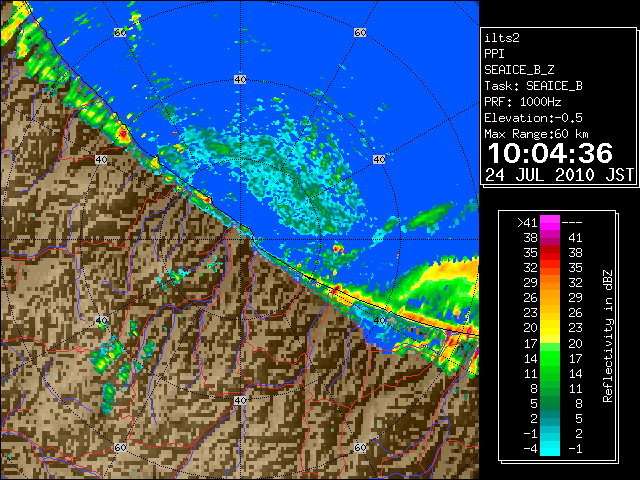Click the "Reflectivity in dBZ" legend title
Image resolution: width=640 pixels, height=480 pixels.
(607, 336)
